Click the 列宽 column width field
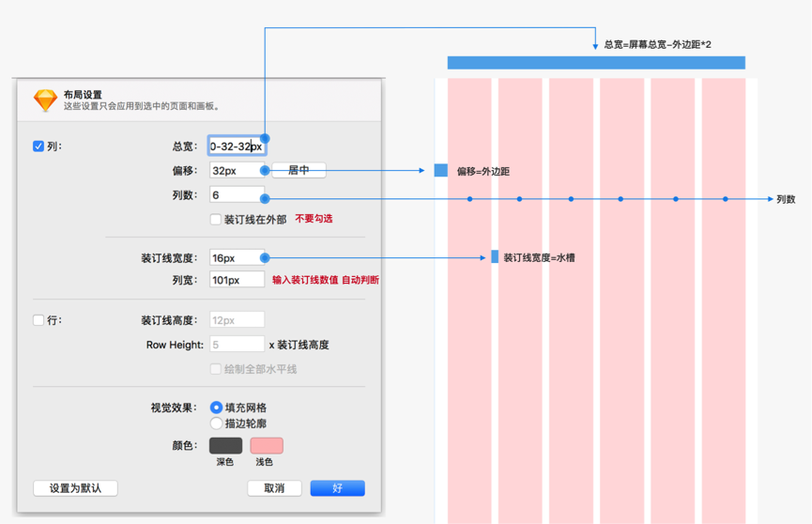 coord(237,280)
